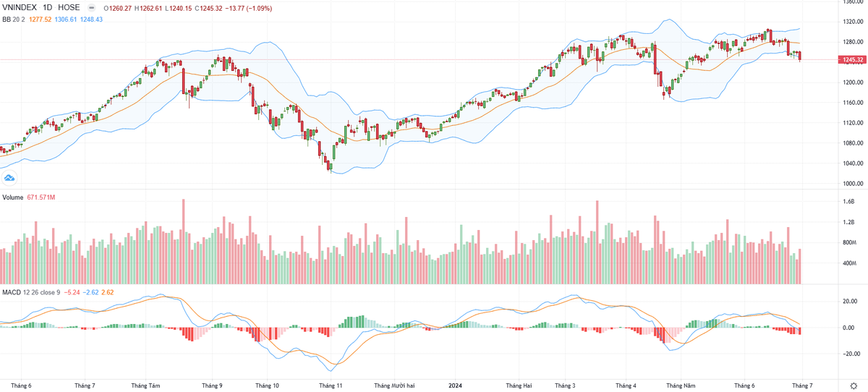This screenshot has width=868, height=392.
Task: Click the TradingView cloud logo icon
Action: [10, 177]
